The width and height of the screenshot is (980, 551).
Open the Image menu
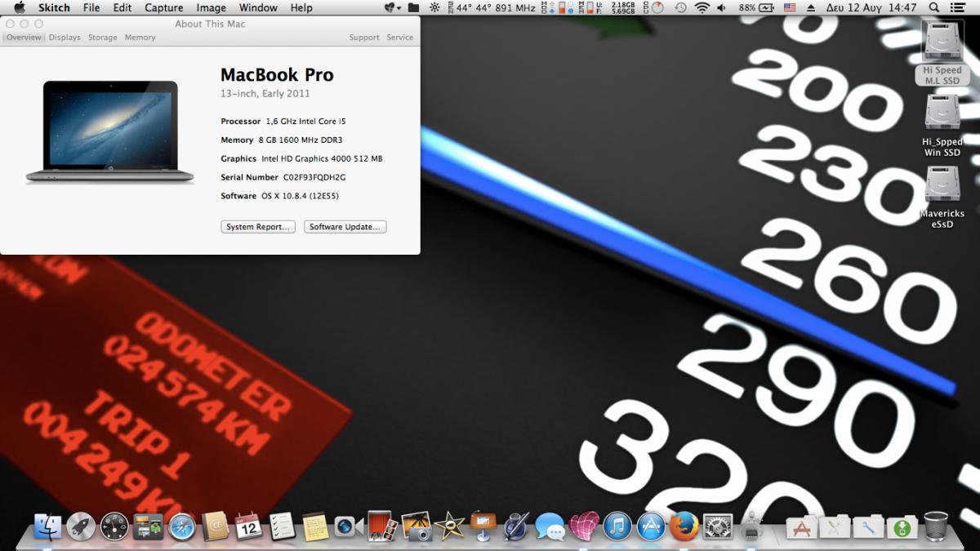click(x=212, y=7)
